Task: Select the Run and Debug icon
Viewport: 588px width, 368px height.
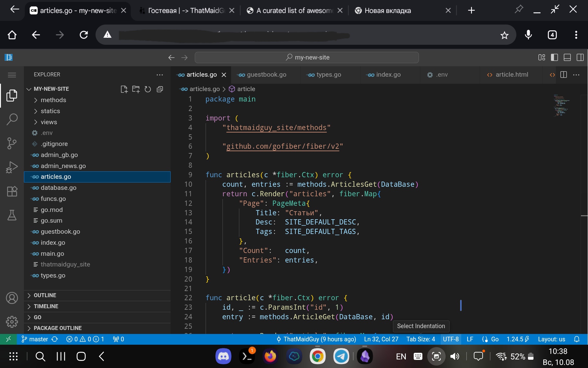Action: click(x=12, y=167)
